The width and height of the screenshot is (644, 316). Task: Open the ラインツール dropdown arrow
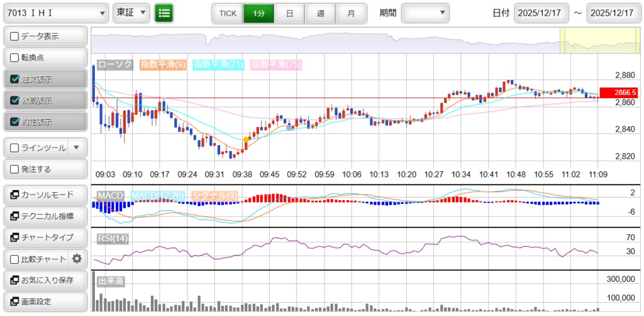coord(76,148)
